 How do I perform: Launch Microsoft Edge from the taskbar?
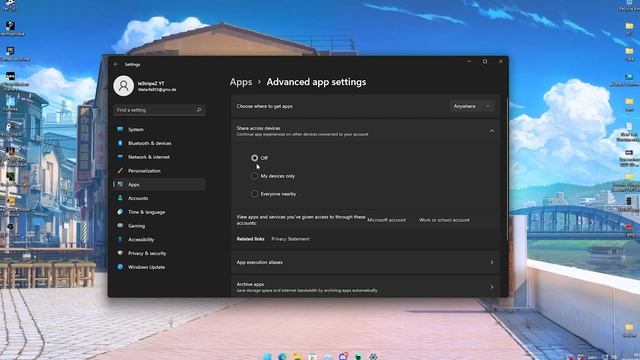[x=282, y=357]
